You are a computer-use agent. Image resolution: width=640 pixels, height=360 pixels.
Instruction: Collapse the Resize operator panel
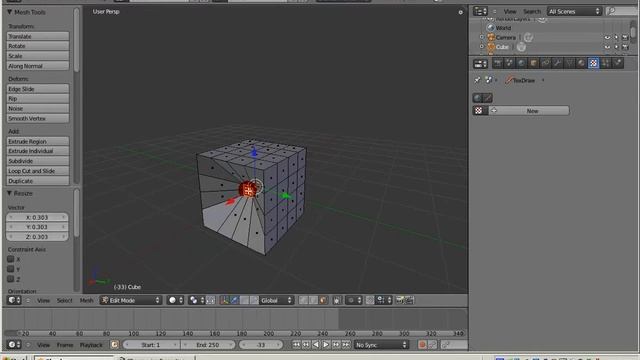tap(9, 193)
